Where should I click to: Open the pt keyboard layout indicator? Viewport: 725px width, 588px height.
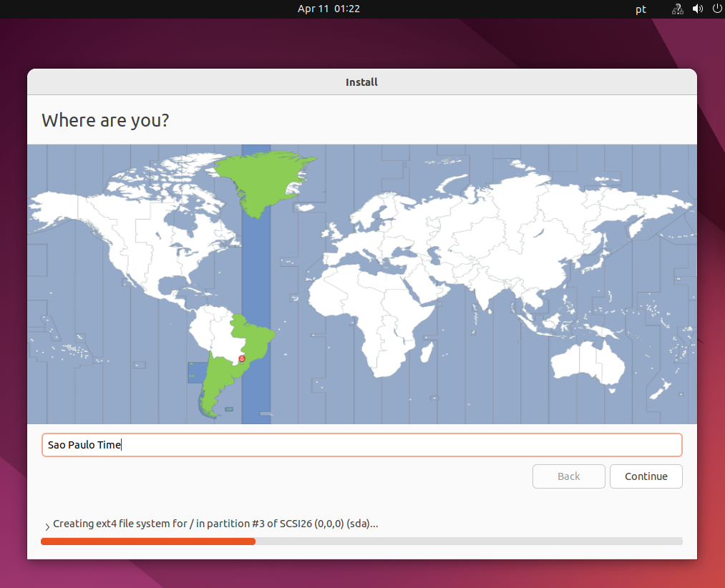coord(641,9)
